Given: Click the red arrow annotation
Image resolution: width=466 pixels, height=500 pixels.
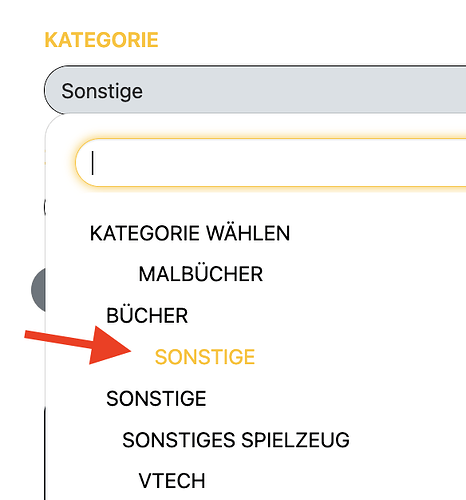Looking at the screenshot, I should [77, 345].
